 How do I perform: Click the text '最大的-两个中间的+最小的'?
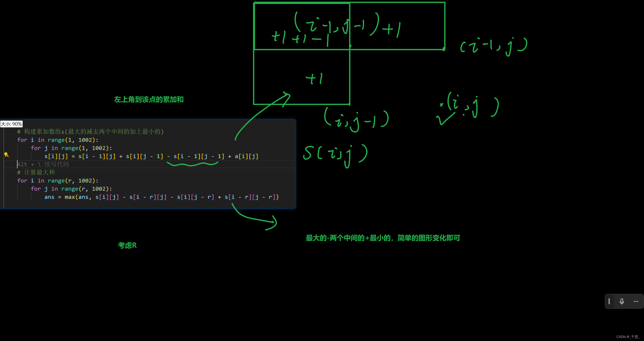(x=348, y=238)
